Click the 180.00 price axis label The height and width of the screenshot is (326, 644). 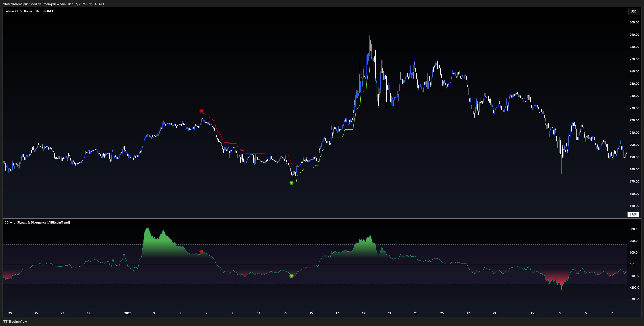click(634, 169)
